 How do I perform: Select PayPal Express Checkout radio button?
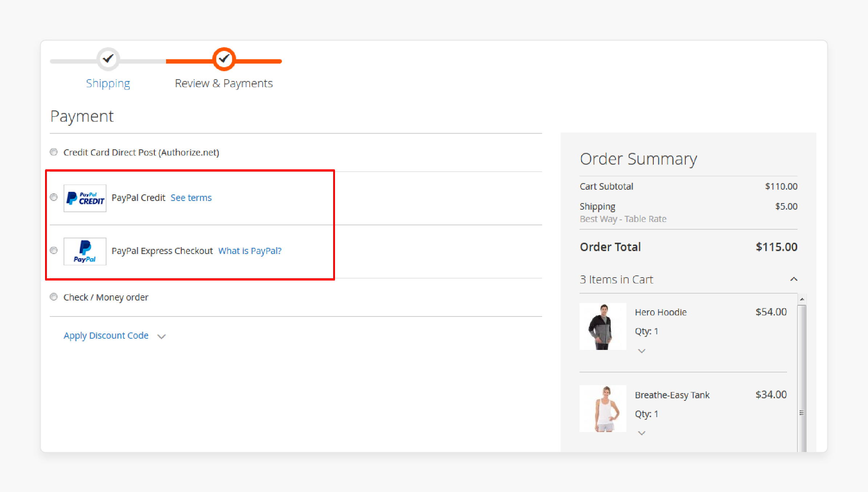pyautogui.click(x=53, y=250)
